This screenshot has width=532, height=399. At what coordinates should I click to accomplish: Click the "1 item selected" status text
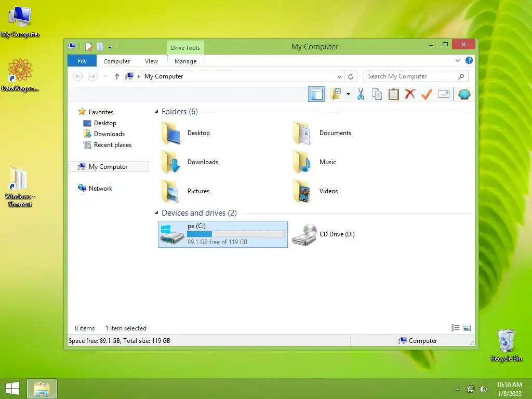(x=126, y=328)
